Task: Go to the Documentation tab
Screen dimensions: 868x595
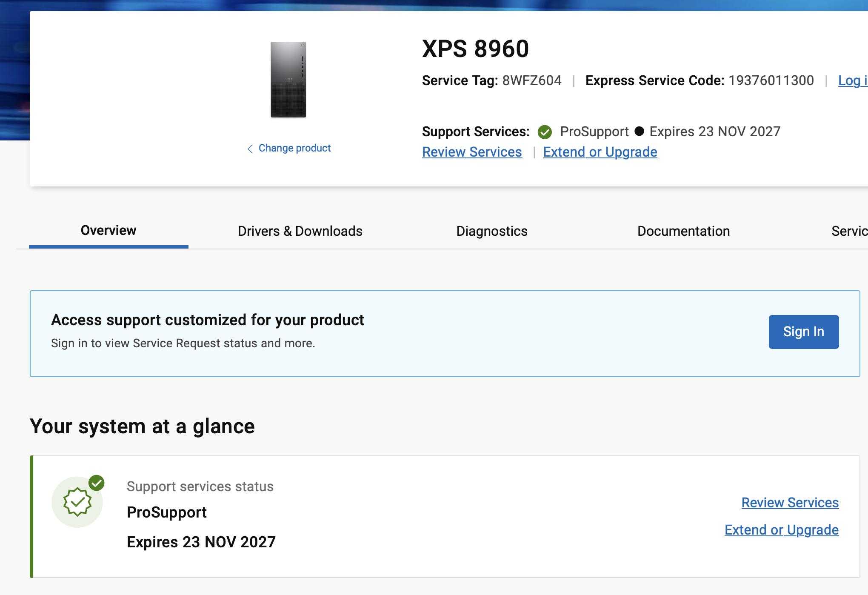Action: (x=683, y=231)
